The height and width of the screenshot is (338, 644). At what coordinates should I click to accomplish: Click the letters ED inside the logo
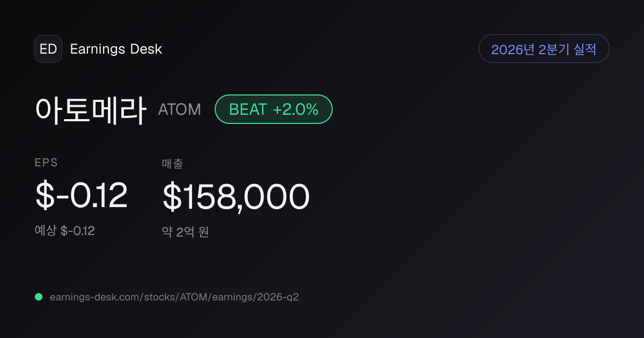48,49
